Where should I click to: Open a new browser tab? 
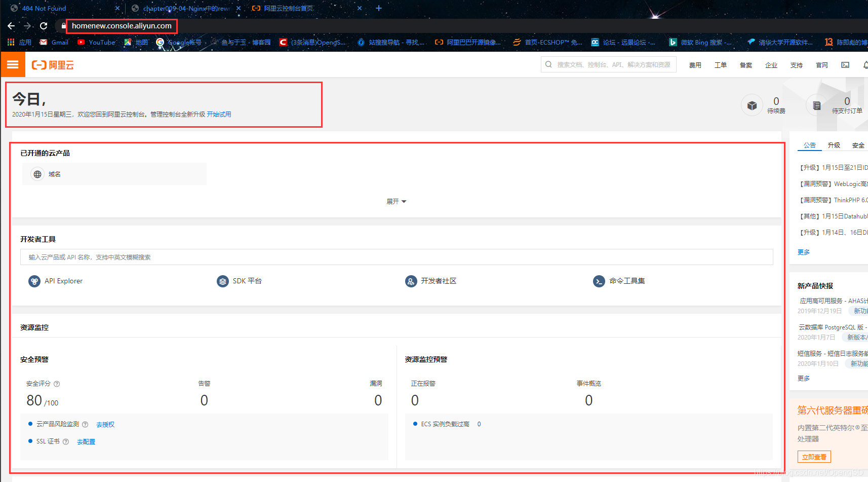pos(379,8)
